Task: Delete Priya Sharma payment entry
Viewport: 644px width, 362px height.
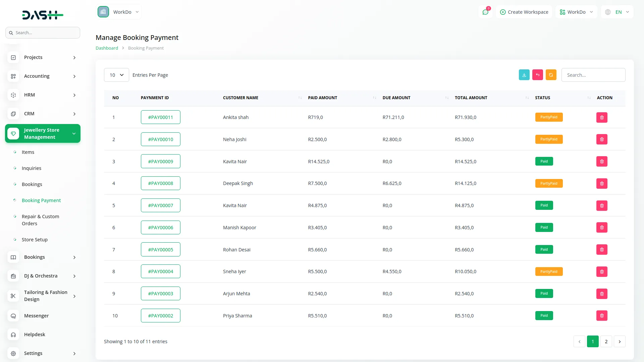Action: pyautogui.click(x=602, y=315)
